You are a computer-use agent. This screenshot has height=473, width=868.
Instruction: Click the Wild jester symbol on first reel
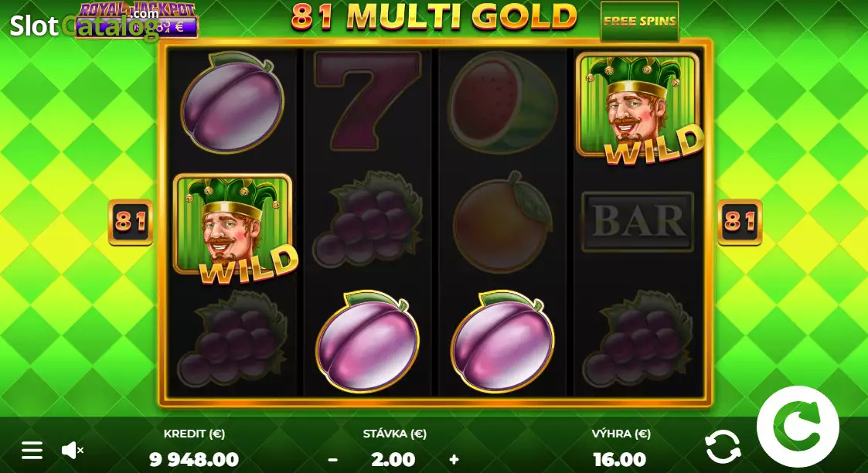tap(235, 229)
